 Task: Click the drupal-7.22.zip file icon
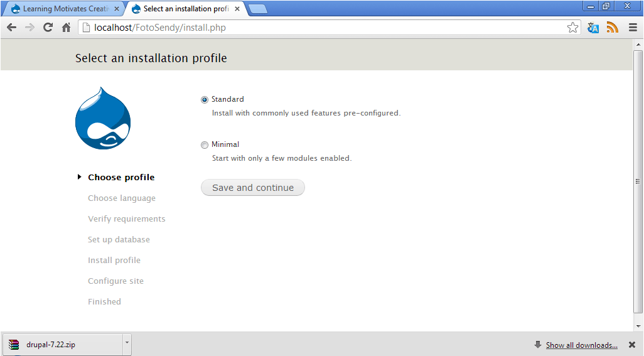coord(14,345)
